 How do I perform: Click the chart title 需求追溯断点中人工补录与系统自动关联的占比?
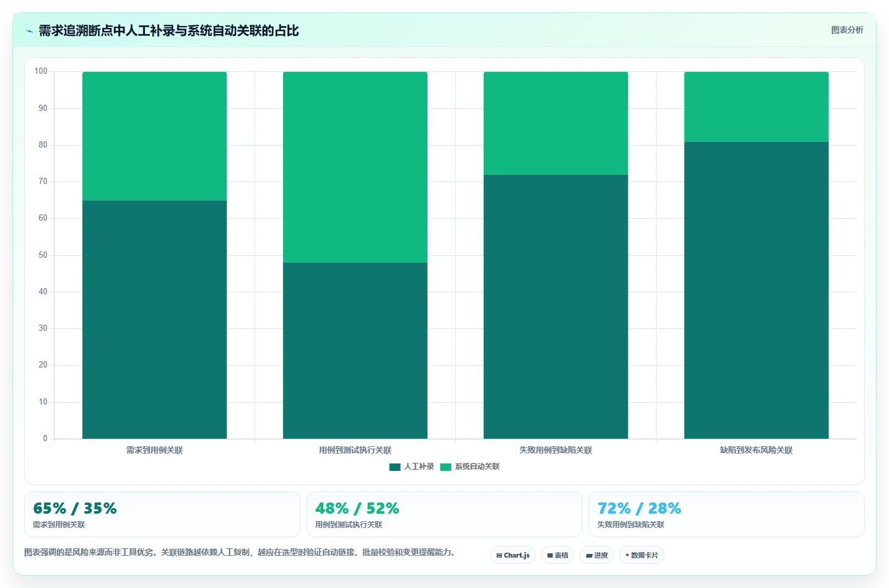pos(169,31)
